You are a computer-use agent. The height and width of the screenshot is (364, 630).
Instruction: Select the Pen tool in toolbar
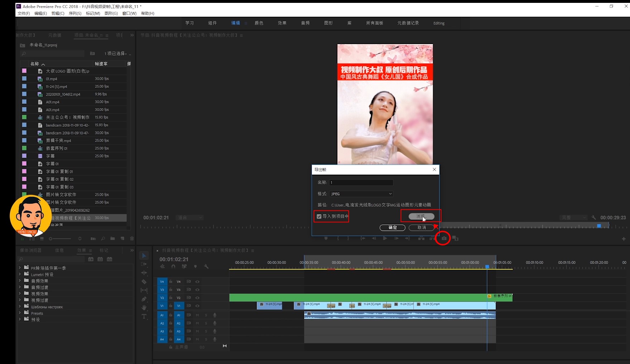click(144, 299)
